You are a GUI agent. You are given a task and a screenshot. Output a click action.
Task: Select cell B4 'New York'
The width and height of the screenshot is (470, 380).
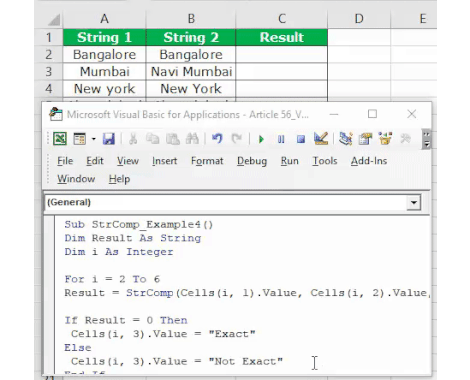tap(191, 89)
